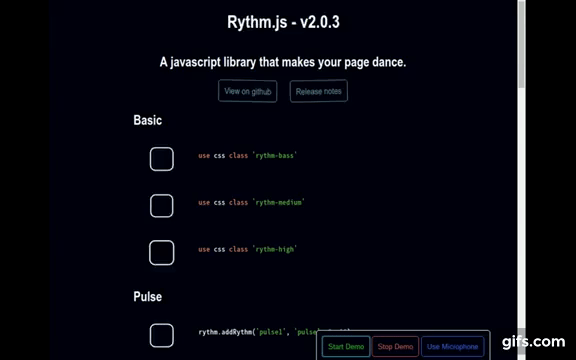Viewport: 576px width, 360px height.
Task: Click the Stop Demo button
Action: (395, 346)
